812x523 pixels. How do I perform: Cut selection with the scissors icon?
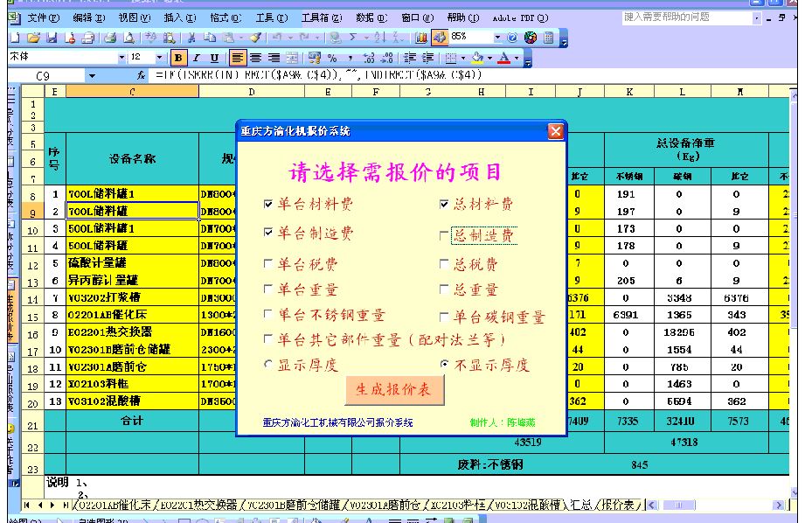click(191, 38)
